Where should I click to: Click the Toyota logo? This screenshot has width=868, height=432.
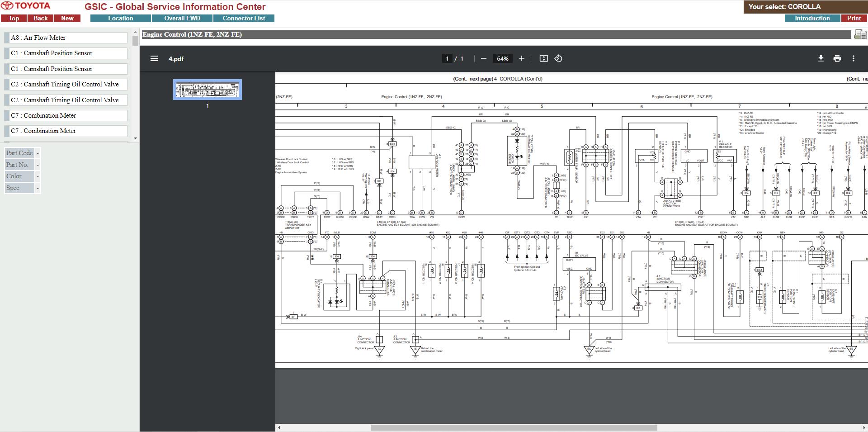26,6
